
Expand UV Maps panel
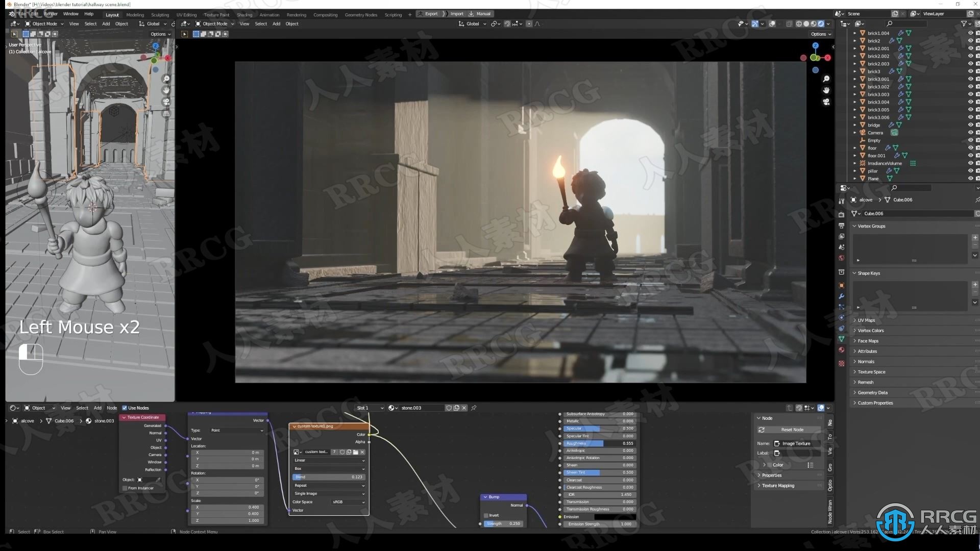click(866, 320)
